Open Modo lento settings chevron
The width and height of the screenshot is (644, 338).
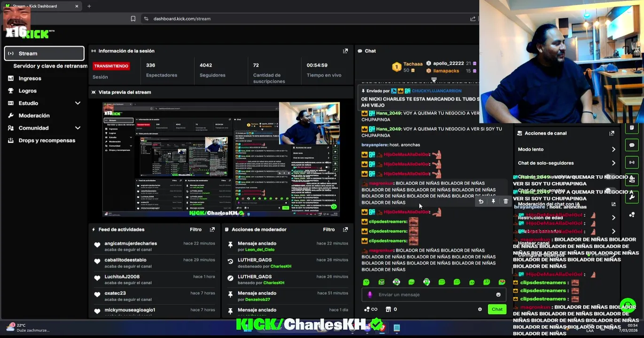tap(613, 149)
